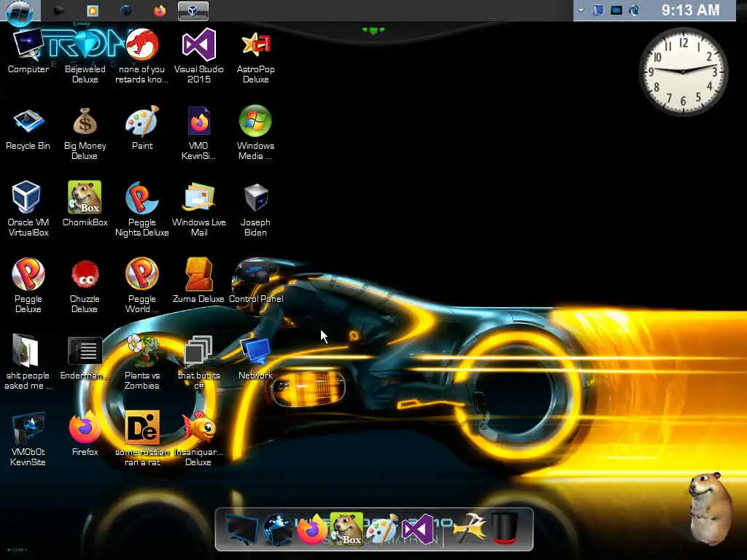Open the Windows Media desktop shortcut
This screenshot has width=747, height=560.
(x=255, y=133)
